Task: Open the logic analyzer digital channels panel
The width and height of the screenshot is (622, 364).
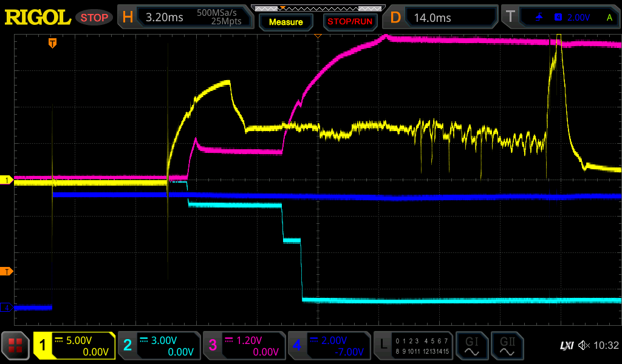Action: click(414, 346)
